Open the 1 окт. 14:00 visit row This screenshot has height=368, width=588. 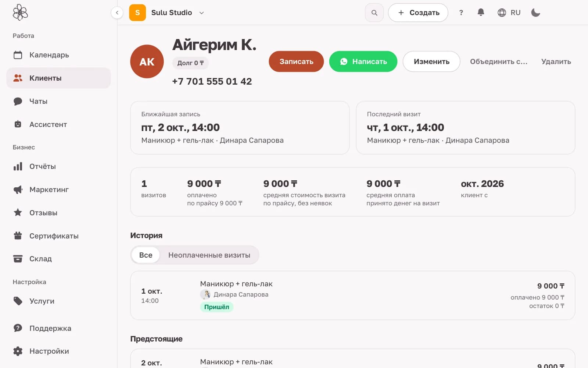(352, 296)
